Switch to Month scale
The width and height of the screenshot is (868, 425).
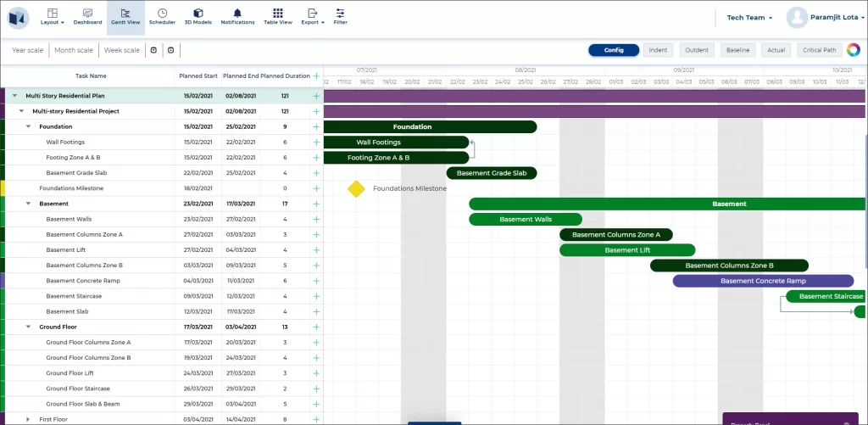pos(73,50)
